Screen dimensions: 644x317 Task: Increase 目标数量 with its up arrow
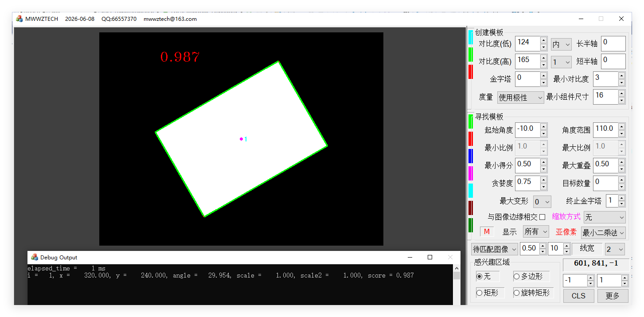click(621, 180)
